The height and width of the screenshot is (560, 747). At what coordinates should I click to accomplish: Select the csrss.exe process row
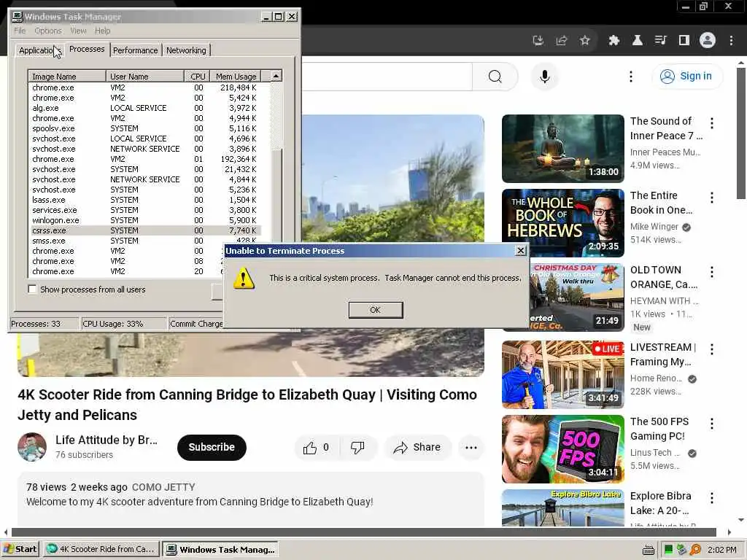click(145, 230)
